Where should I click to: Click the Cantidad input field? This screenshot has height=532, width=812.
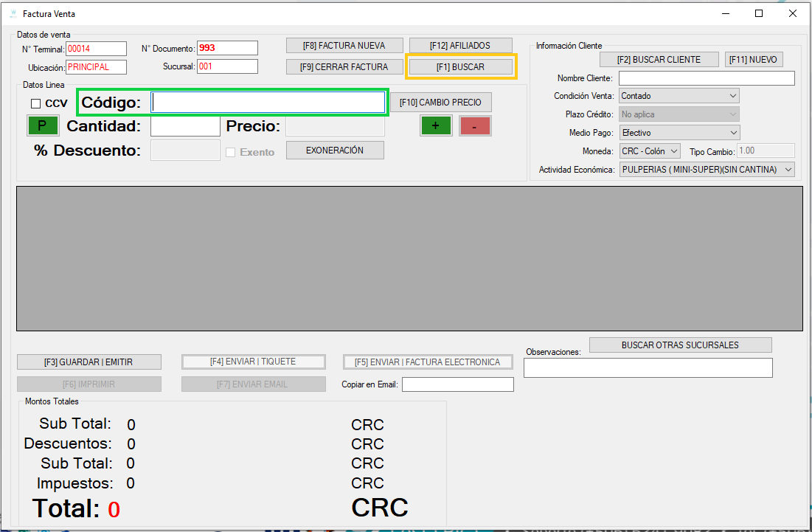click(x=185, y=126)
